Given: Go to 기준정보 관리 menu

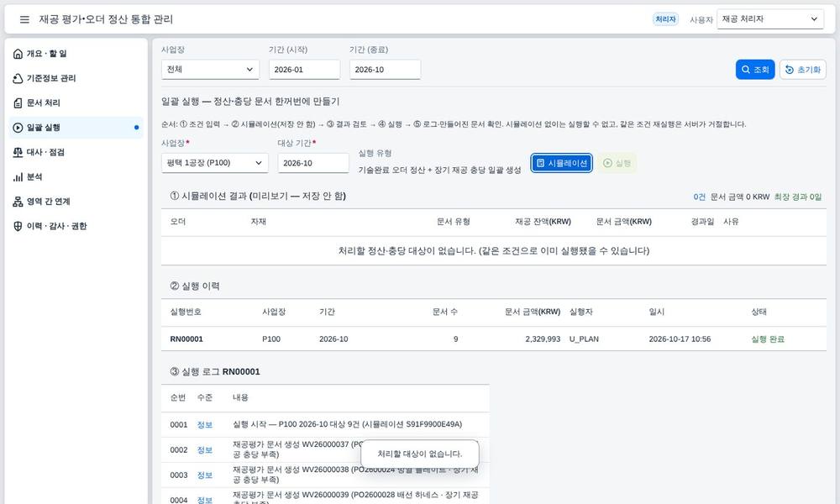Looking at the screenshot, I should 76,78.
